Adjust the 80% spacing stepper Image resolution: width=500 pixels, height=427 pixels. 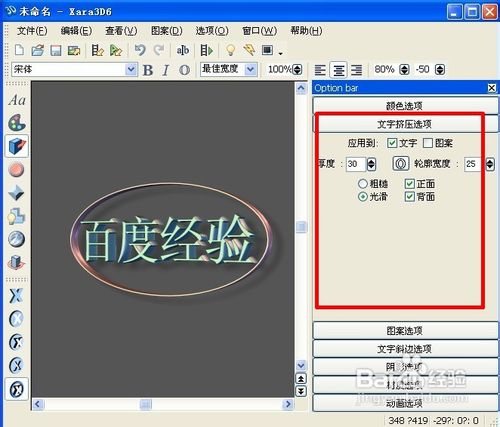click(x=404, y=69)
